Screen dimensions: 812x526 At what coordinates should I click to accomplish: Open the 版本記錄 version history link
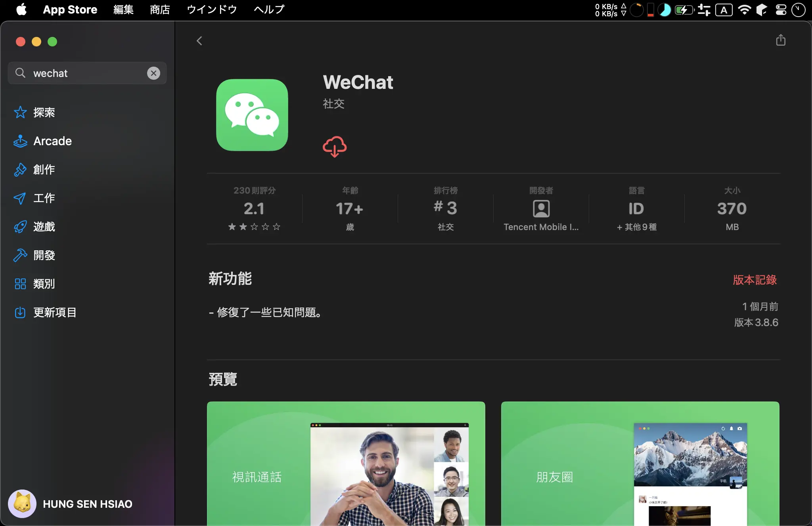point(755,280)
